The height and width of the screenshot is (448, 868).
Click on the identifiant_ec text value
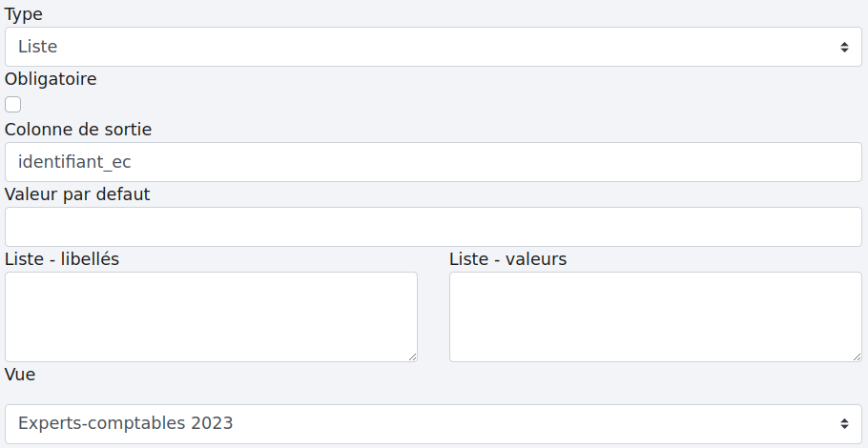74,162
